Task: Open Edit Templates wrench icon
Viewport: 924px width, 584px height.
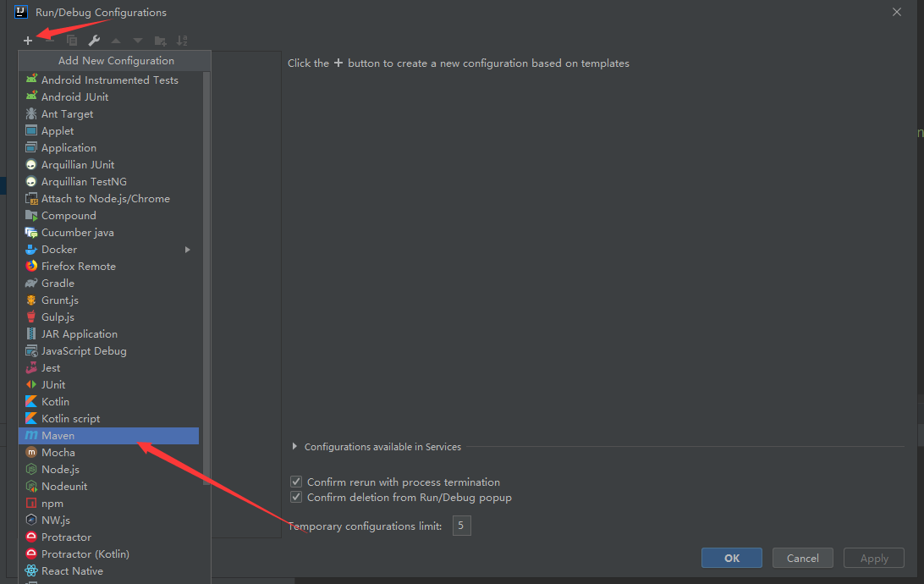Action: click(x=94, y=41)
